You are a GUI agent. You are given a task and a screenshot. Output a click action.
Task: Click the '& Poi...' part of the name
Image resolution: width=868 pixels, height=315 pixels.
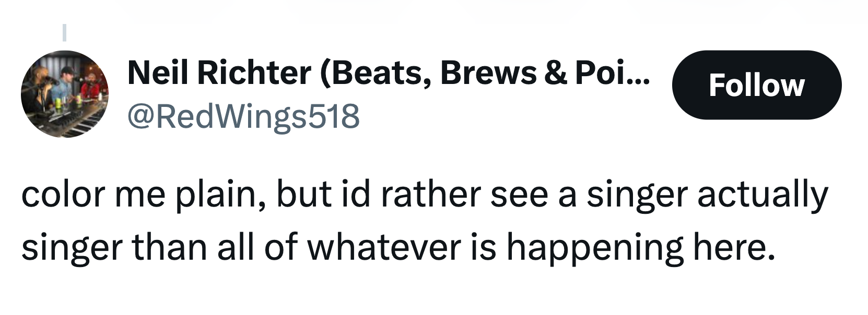pos(597,72)
